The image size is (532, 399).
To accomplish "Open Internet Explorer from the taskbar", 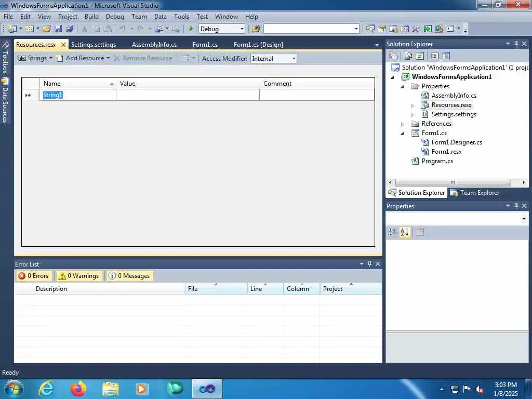I will tap(46, 389).
